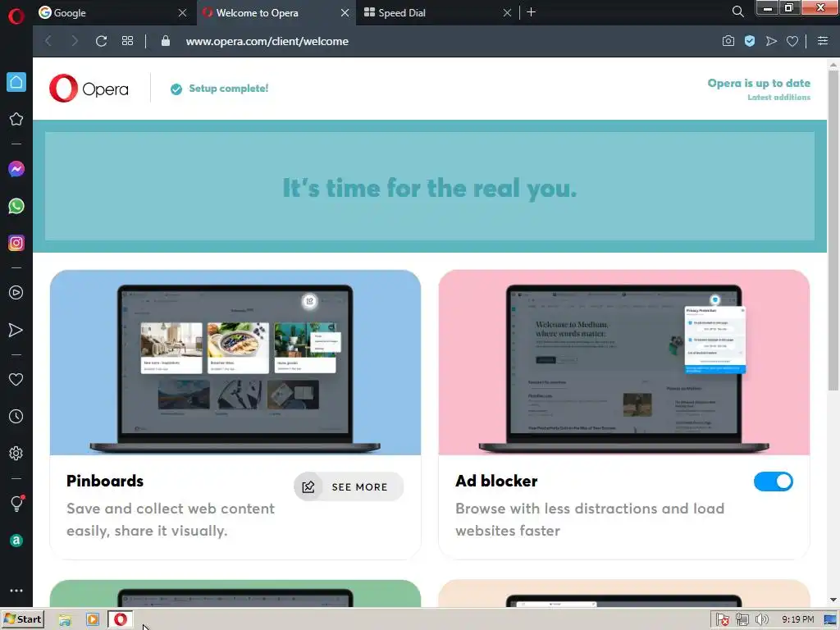Add page to bookmarks with toolbar heart
Viewport: 840px width, 630px height.
point(792,41)
